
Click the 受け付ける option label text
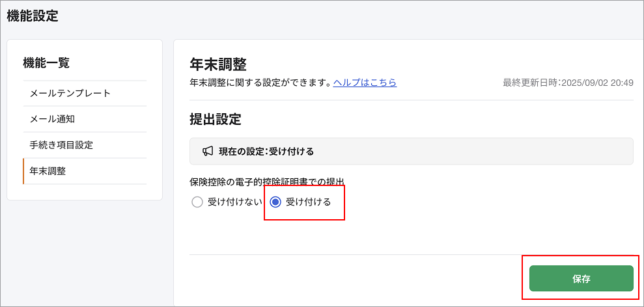[x=308, y=202]
